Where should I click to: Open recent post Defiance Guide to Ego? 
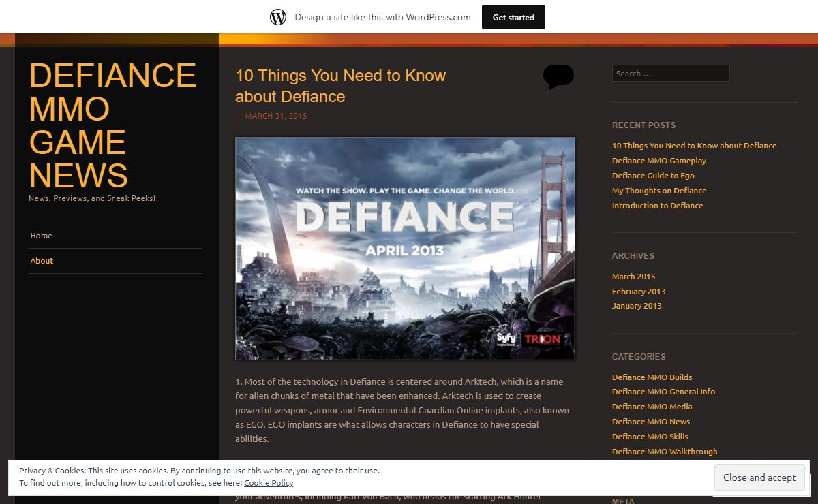[653, 176]
